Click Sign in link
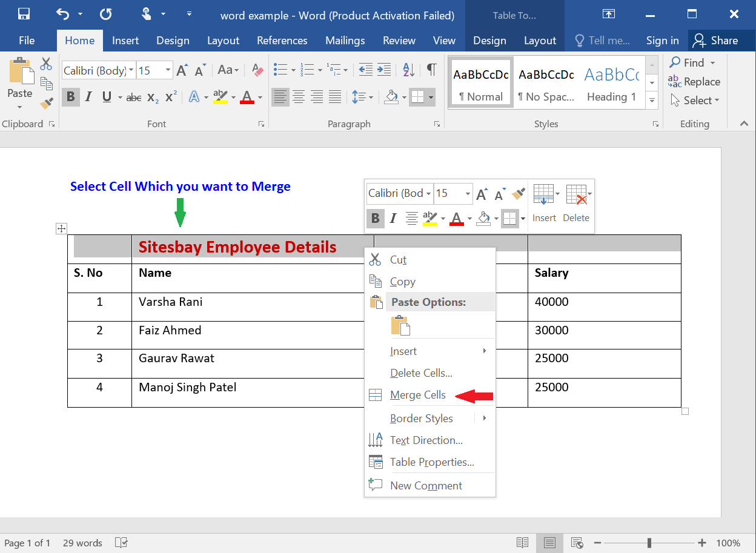Screen dimensions: 756x553 662,41
